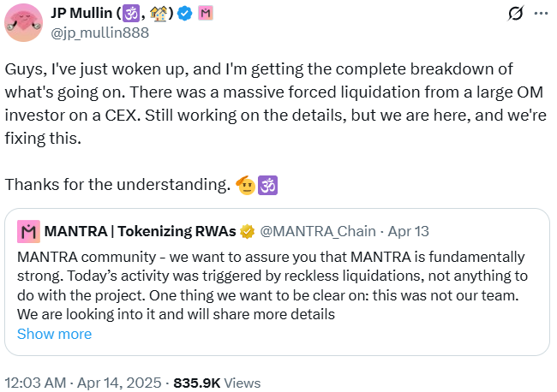Click the 'MANTRA | Tokenizing RWAs' name
Screen dimensions: 557x392
pyautogui.click(x=141, y=231)
